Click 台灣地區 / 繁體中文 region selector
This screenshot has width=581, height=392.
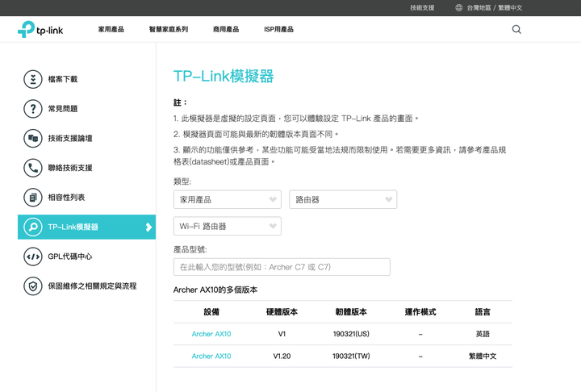(495, 8)
